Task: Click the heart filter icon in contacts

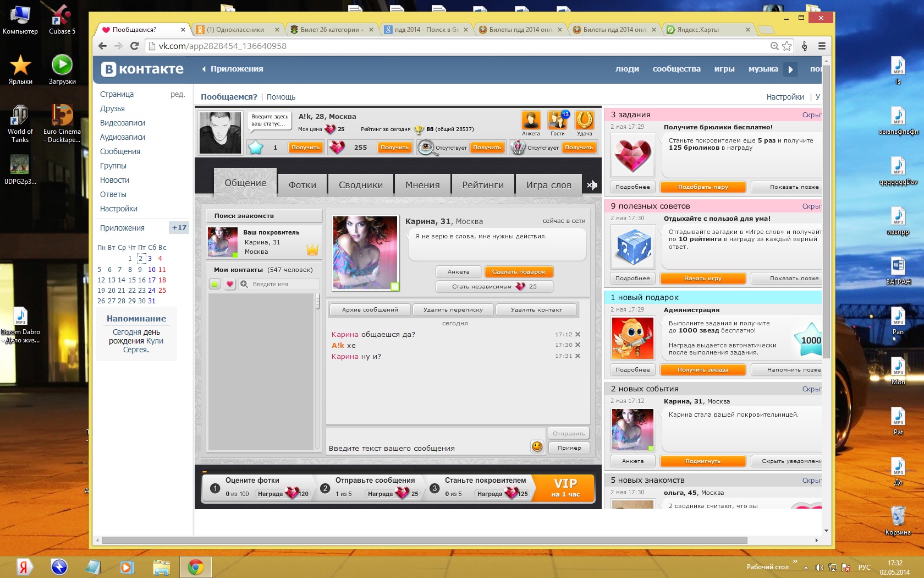Action: tap(230, 284)
